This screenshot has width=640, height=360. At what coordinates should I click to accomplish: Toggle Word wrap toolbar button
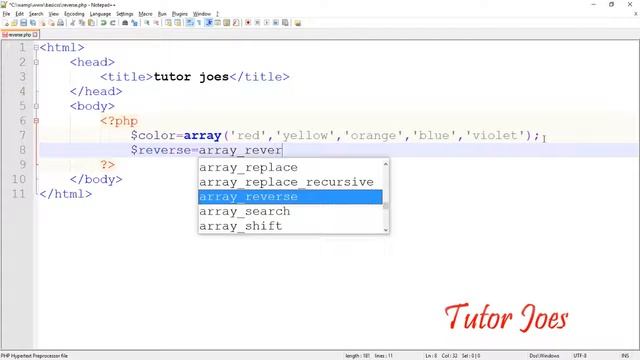pos(190,23)
